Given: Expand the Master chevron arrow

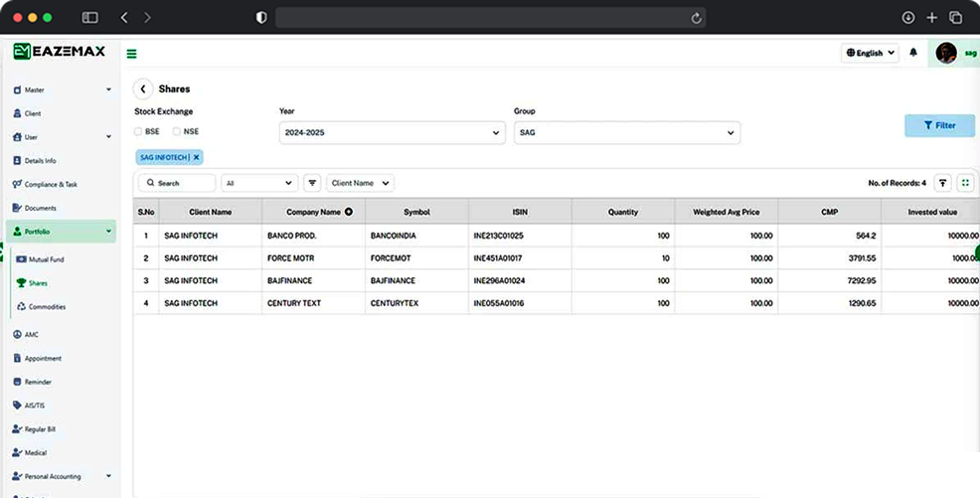Looking at the screenshot, I should [108, 89].
